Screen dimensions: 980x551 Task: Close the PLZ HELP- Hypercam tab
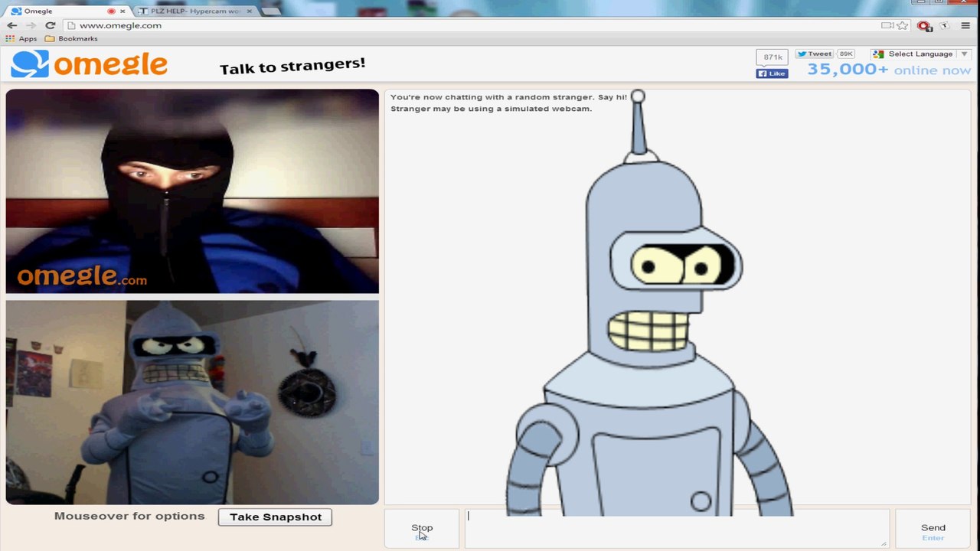click(249, 11)
